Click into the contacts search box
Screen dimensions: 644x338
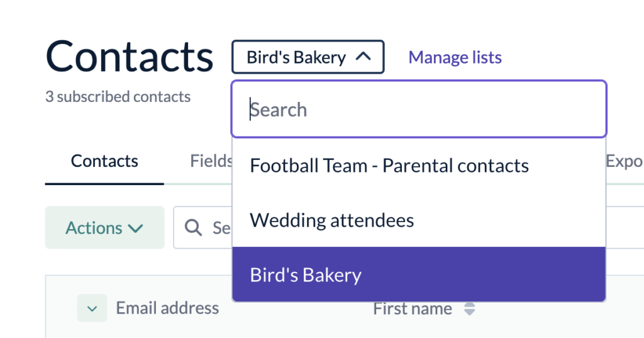[220, 227]
